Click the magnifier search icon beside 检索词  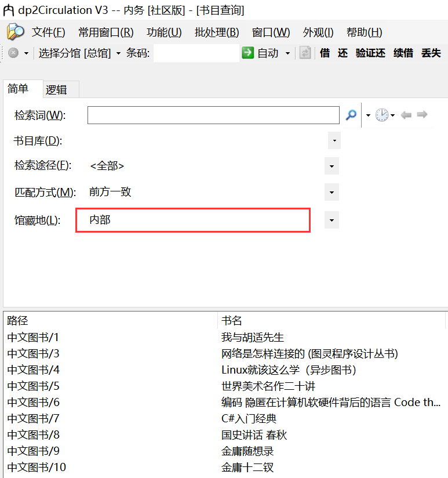pyautogui.click(x=351, y=115)
